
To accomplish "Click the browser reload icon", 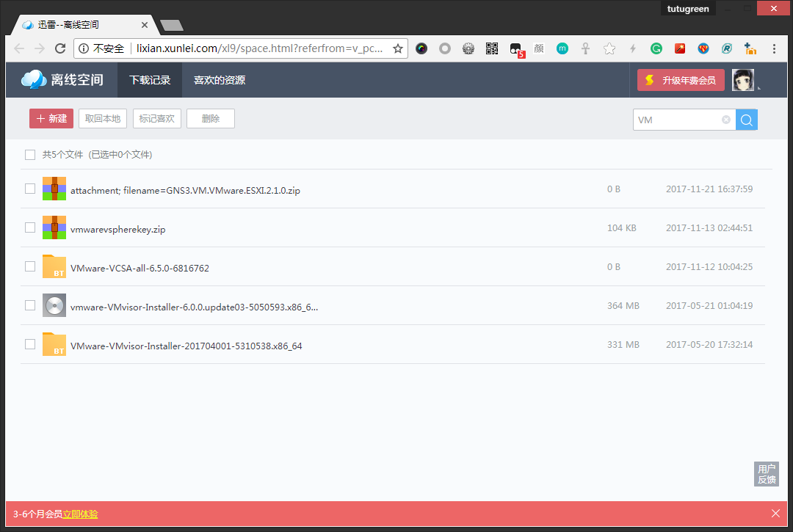I will coord(60,48).
